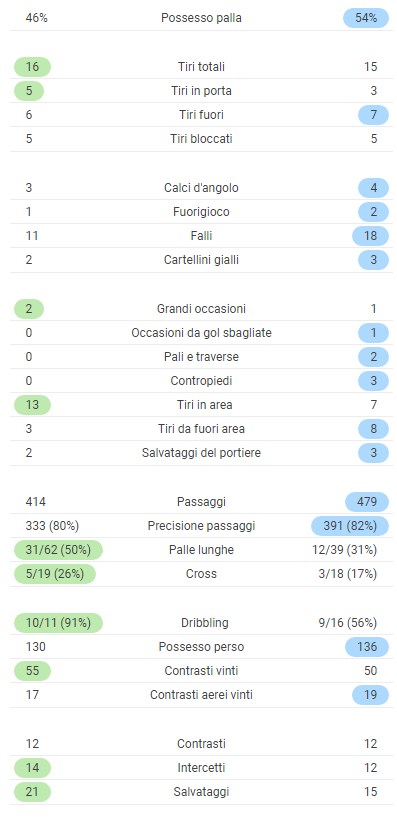Viewport: 397px width, 826px height.
Task: Select the green 13 Tiri in area badge
Action: click(32, 405)
